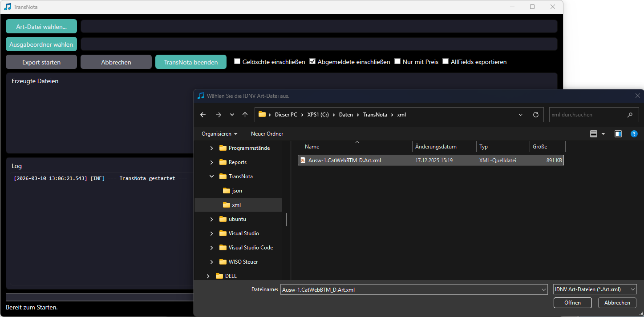Screen dimensions: 644x317
Task: Open the view layout options icon
Action: pyautogui.click(x=594, y=134)
